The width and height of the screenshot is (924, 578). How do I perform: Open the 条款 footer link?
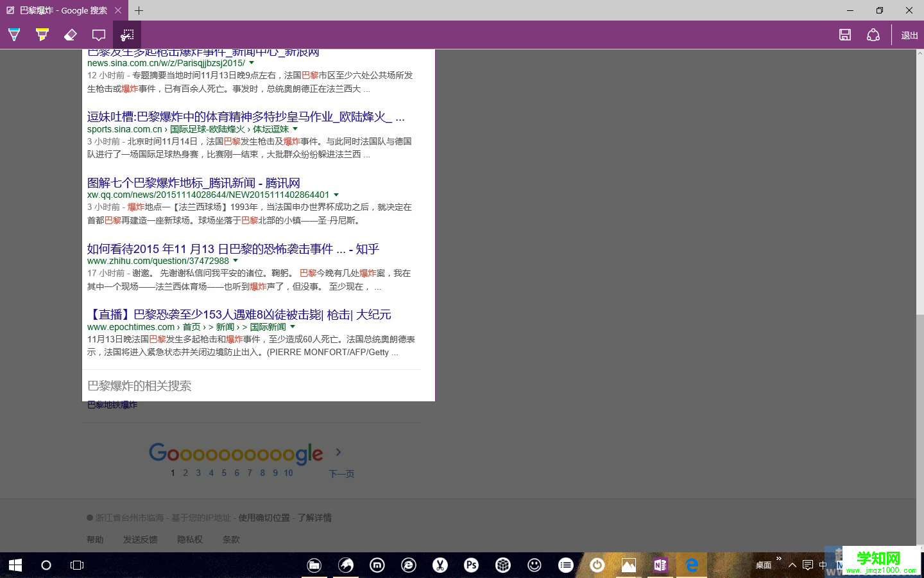pos(231,539)
